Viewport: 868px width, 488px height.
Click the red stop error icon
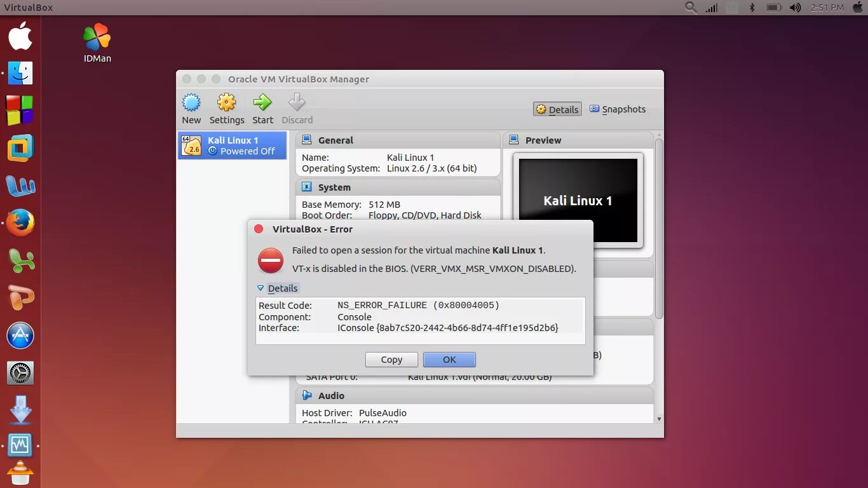[x=271, y=261]
